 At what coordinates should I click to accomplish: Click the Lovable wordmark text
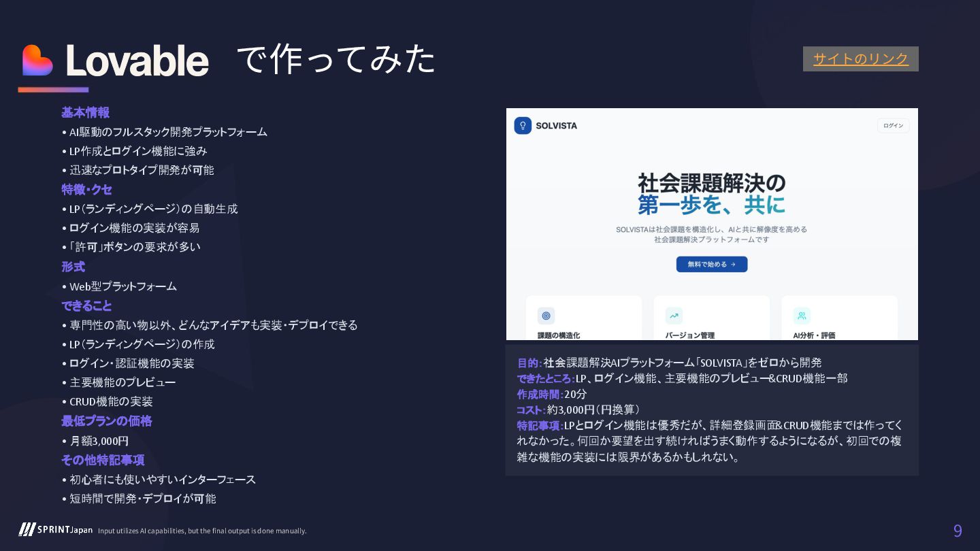point(137,61)
